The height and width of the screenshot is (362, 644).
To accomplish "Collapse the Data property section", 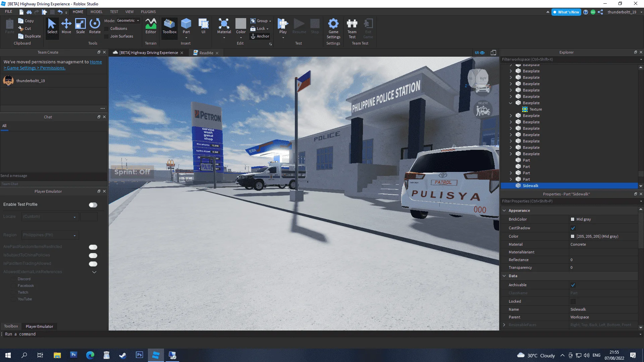I will (504, 276).
